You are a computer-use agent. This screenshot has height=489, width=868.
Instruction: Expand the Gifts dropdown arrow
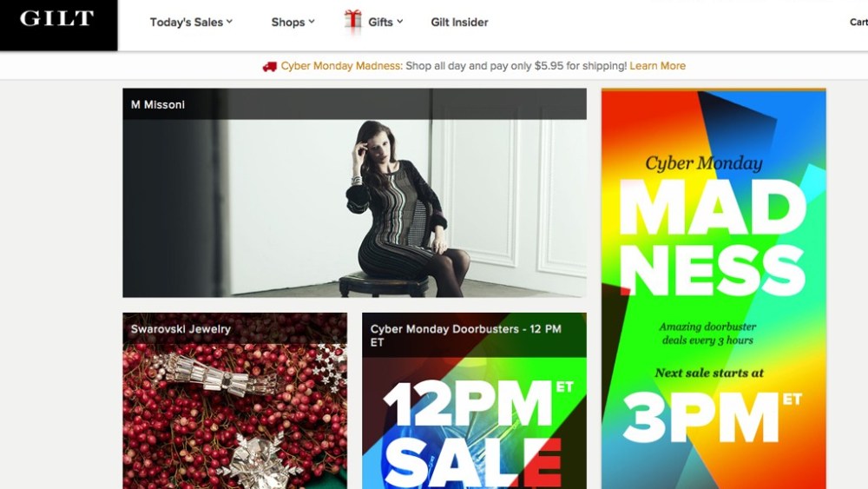coord(399,22)
